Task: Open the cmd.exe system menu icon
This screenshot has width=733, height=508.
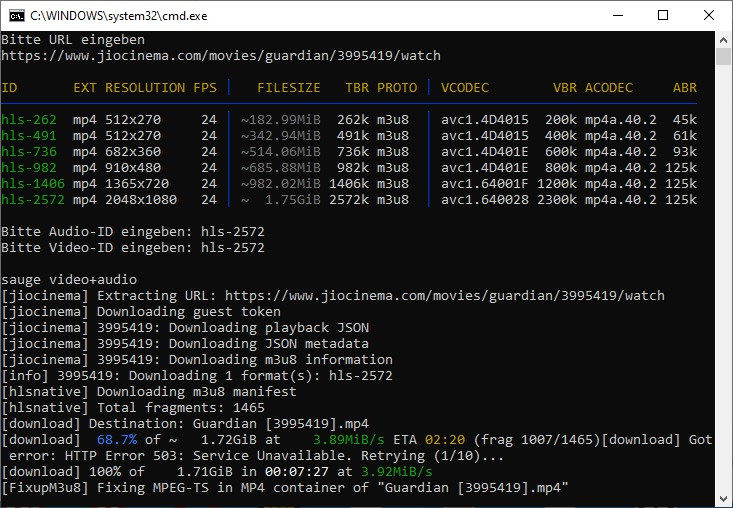Action: point(15,15)
